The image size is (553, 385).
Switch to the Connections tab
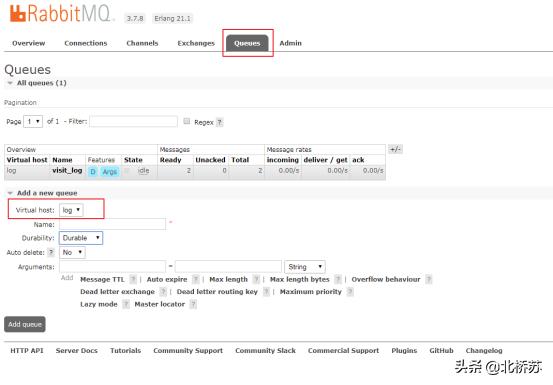coord(86,43)
